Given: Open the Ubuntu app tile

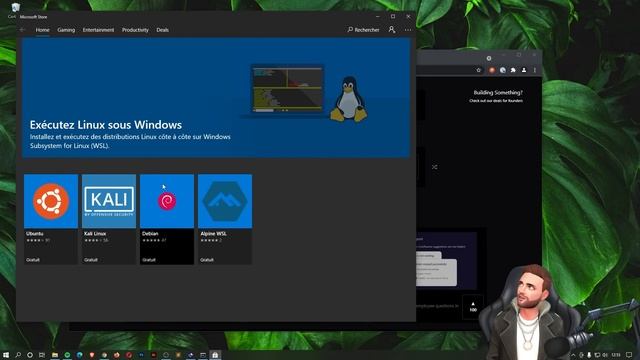Looking at the screenshot, I should [x=51, y=219].
